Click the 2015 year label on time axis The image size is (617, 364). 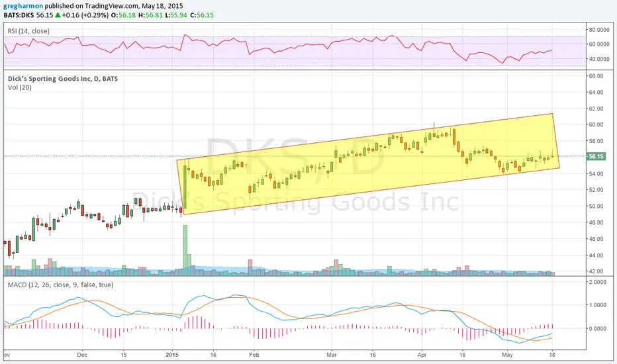point(172,355)
